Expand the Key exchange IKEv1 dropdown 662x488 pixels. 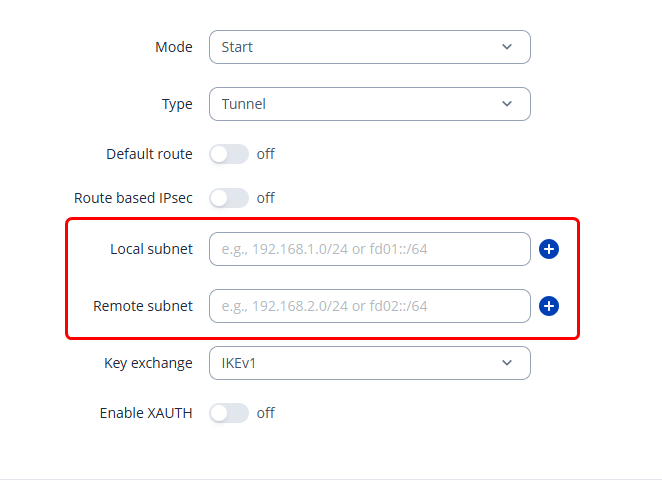[x=369, y=364]
